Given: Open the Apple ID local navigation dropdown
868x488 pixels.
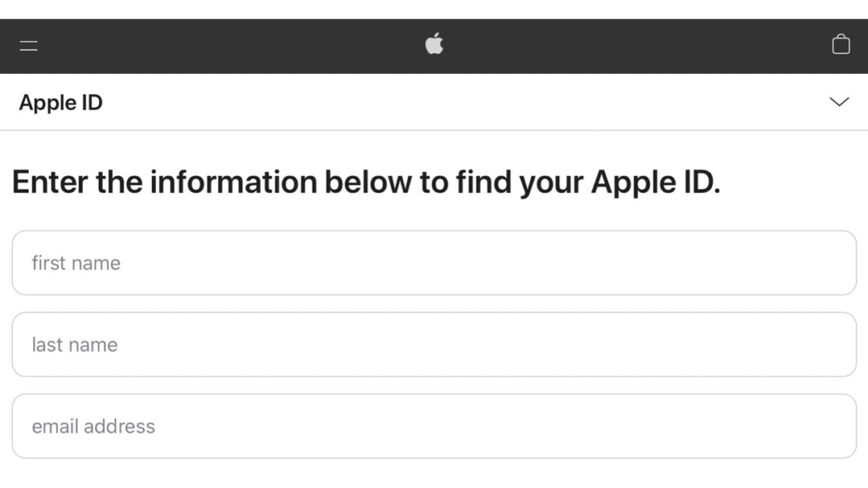Looking at the screenshot, I should (x=838, y=102).
